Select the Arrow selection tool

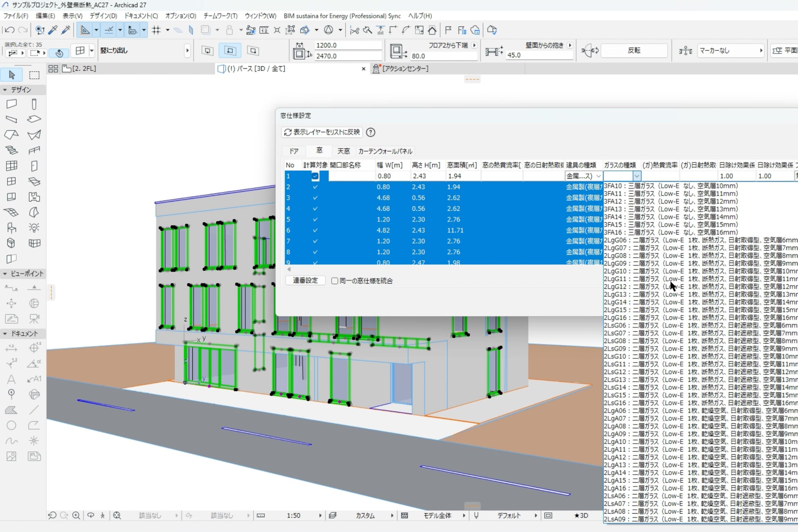click(x=11, y=75)
